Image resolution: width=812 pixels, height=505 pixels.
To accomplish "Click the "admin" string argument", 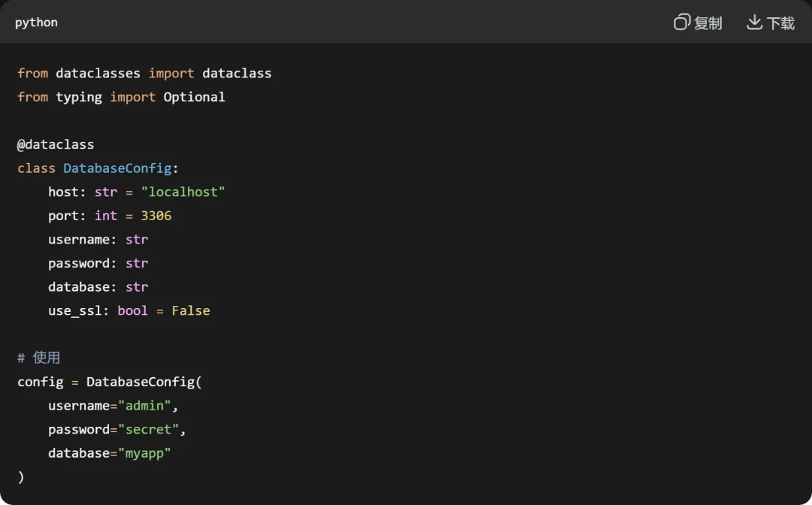I will pyautogui.click(x=144, y=406).
